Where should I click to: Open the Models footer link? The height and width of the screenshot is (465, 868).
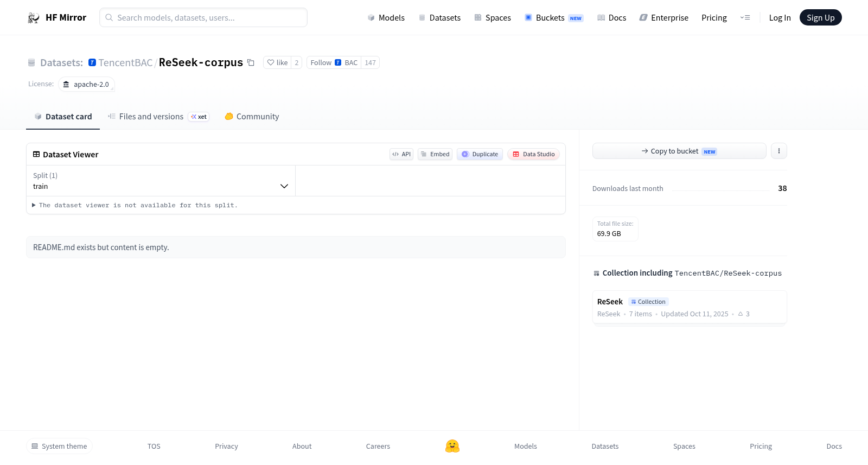(526, 446)
